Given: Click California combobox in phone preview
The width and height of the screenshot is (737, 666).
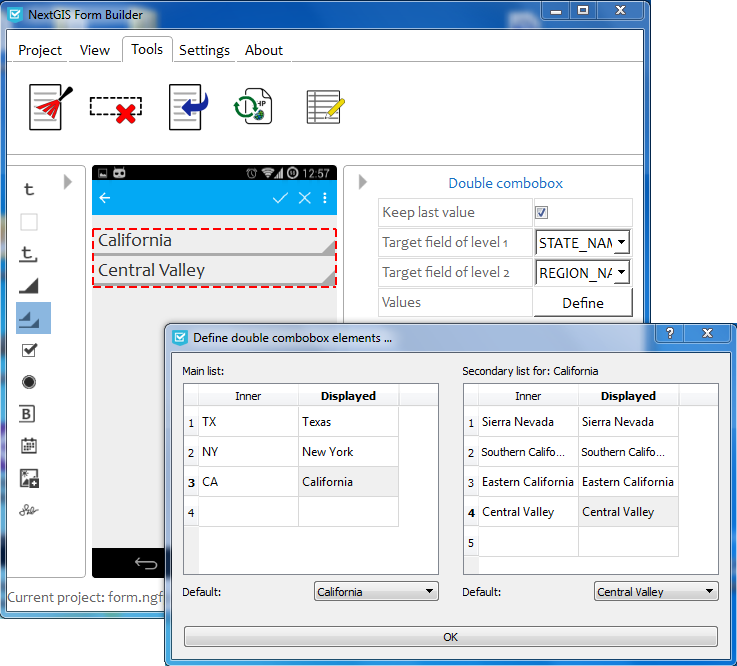Looking at the screenshot, I should coord(214,242).
